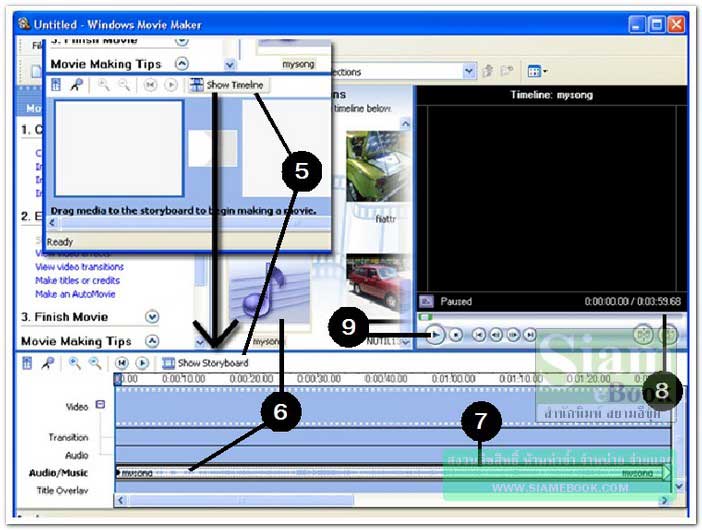The height and width of the screenshot is (530, 702).
Task: Click the monitor Back button
Action: (479, 335)
